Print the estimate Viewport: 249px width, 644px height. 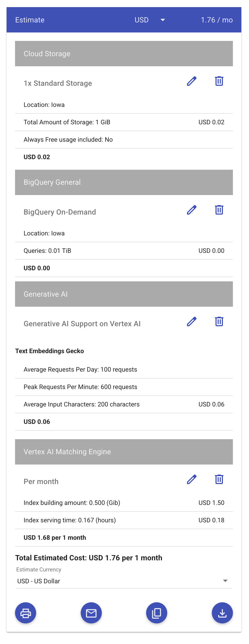pyautogui.click(x=26, y=613)
